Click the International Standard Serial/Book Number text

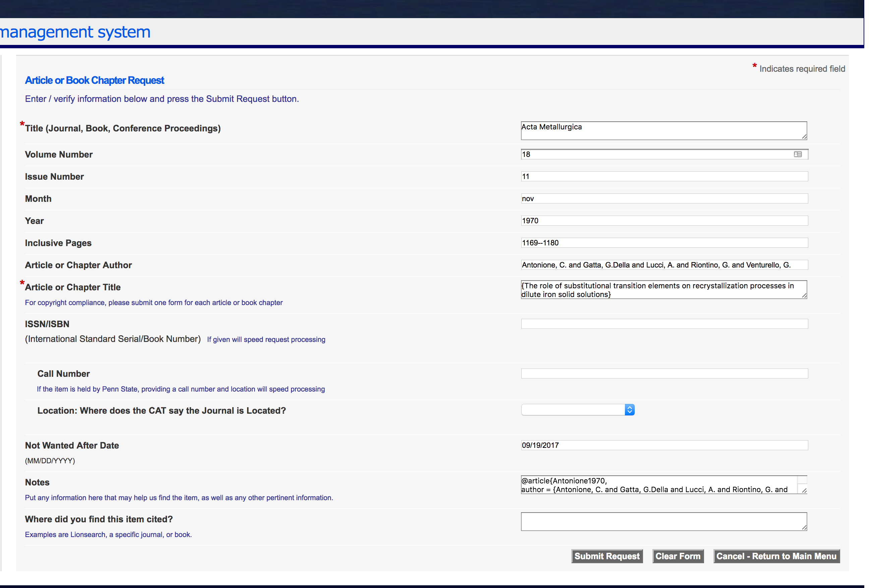pos(113,339)
